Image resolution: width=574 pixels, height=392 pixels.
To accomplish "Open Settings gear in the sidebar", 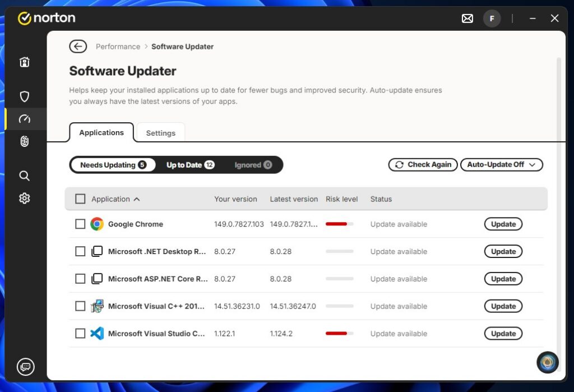I will pos(25,198).
